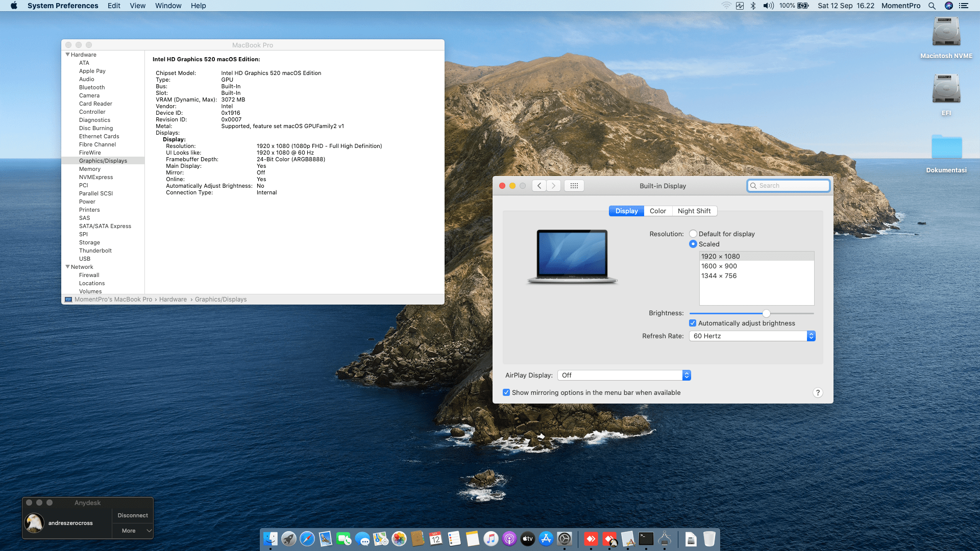This screenshot has width=980, height=551.
Task: Collapse the Hardware tree section
Action: (x=67, y=55)
